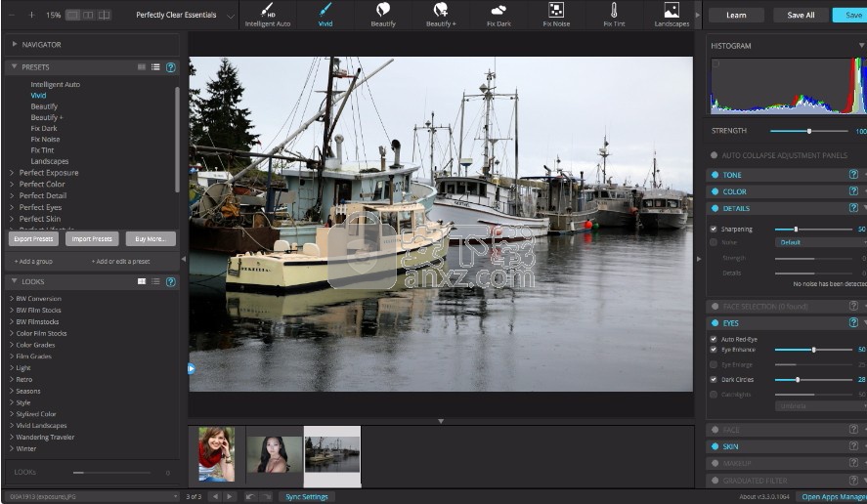Click the undo arrow in status bar
Image resolution: width=867 pixels, height=504 pixels.
[x=250, y=496]
